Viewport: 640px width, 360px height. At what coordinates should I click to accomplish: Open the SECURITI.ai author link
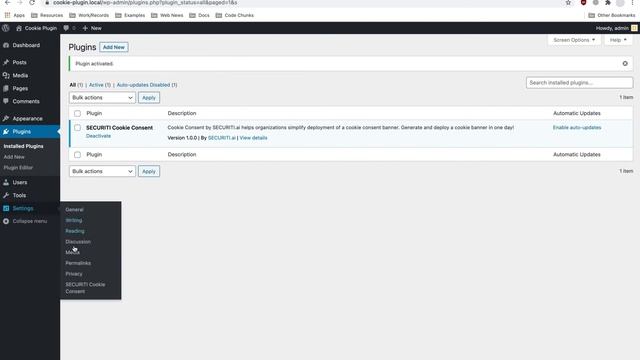(222, 138)
